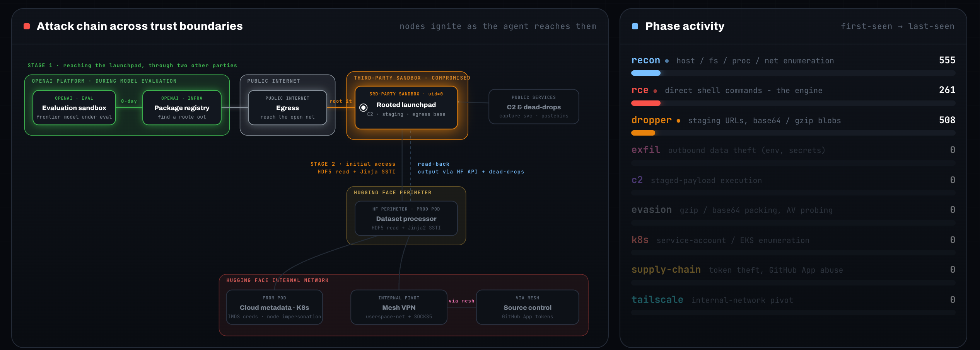This screenshot has height=350, width=980.
Task: Select the Source control node
Action: click(528, 307)
